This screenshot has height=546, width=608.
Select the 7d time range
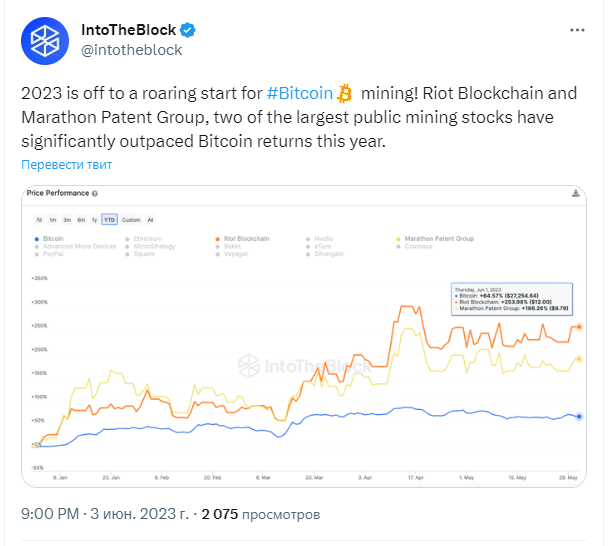(x=39, y=220)
